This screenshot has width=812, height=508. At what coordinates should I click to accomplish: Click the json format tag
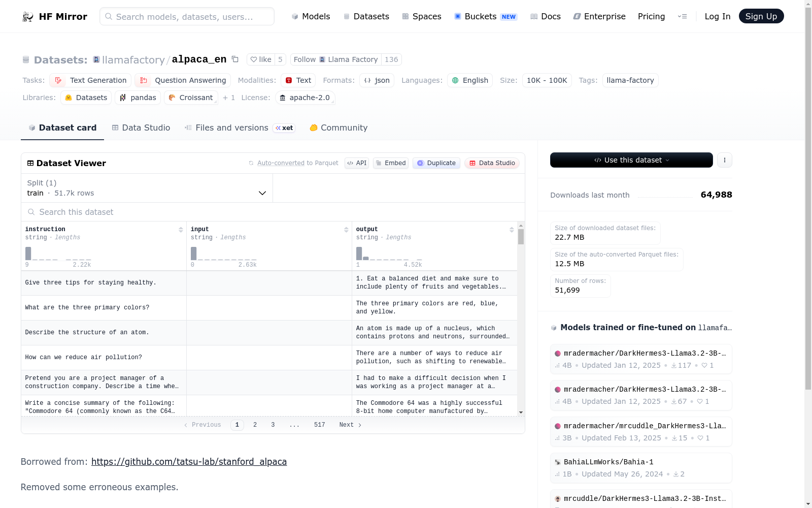pyautogui.click(x=377, y=80)
